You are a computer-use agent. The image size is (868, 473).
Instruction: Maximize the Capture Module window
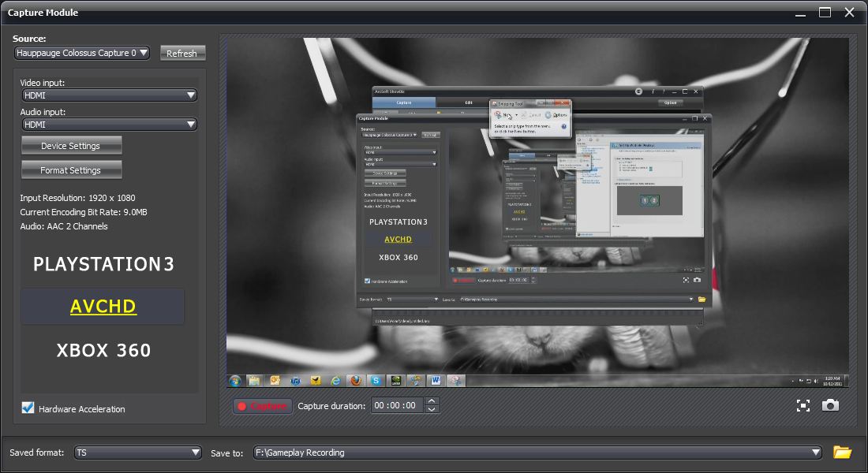[x=825, y=12]
